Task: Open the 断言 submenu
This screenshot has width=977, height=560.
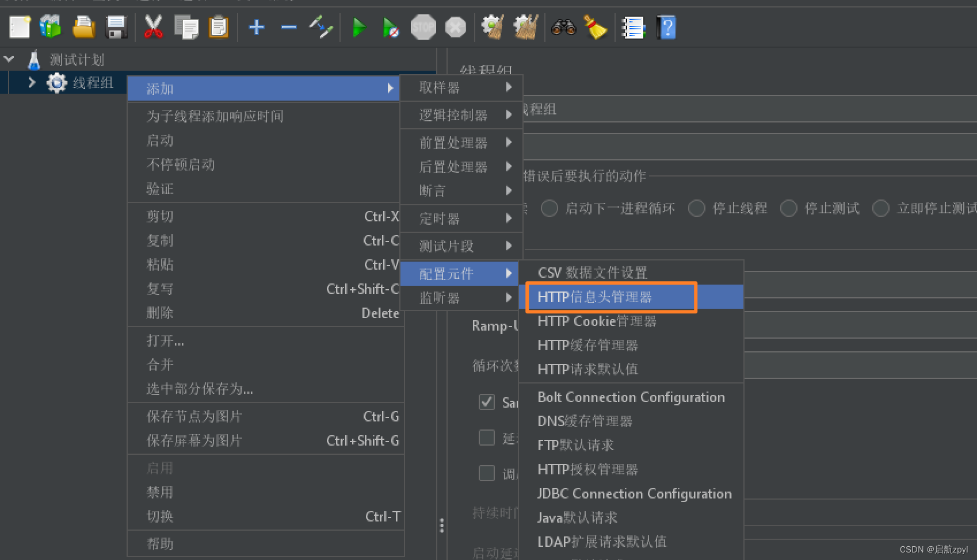Action: 461,190
